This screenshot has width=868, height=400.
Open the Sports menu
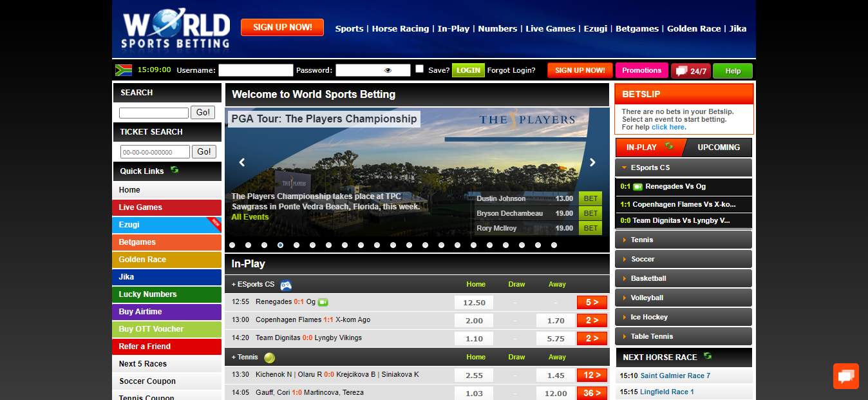point(350,28)
